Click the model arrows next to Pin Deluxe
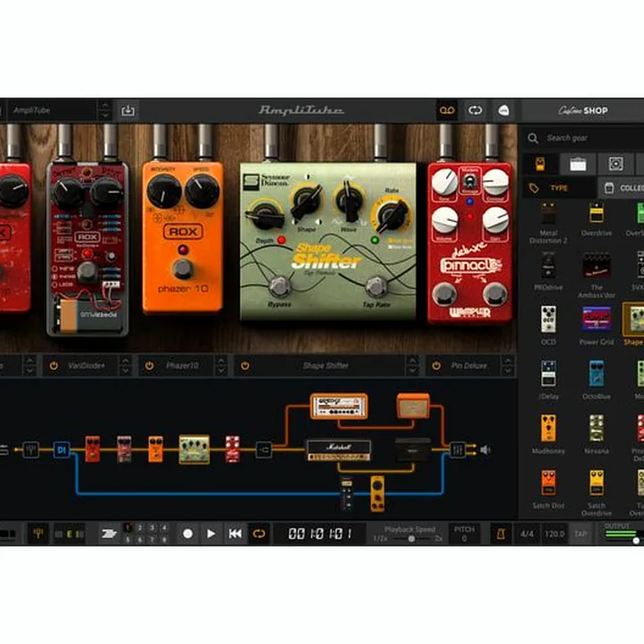Viewport: 644px width, 644px height. 508,366
